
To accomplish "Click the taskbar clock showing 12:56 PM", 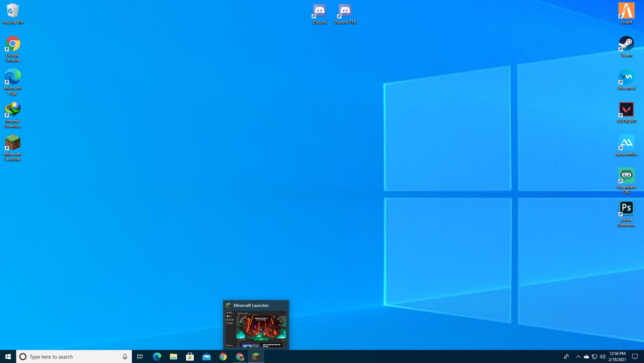I will [x=617, y=357].
